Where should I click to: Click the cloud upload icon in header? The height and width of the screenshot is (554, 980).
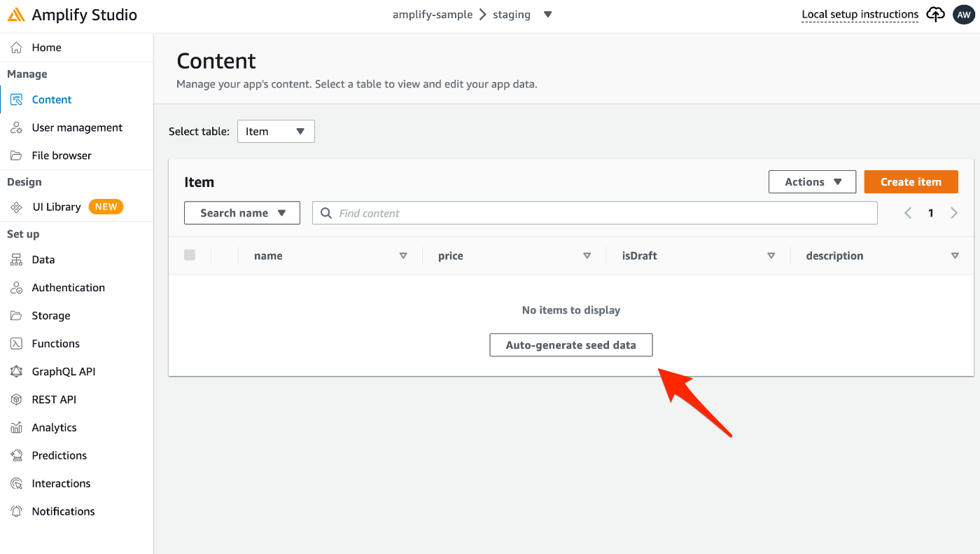[936, 14]
